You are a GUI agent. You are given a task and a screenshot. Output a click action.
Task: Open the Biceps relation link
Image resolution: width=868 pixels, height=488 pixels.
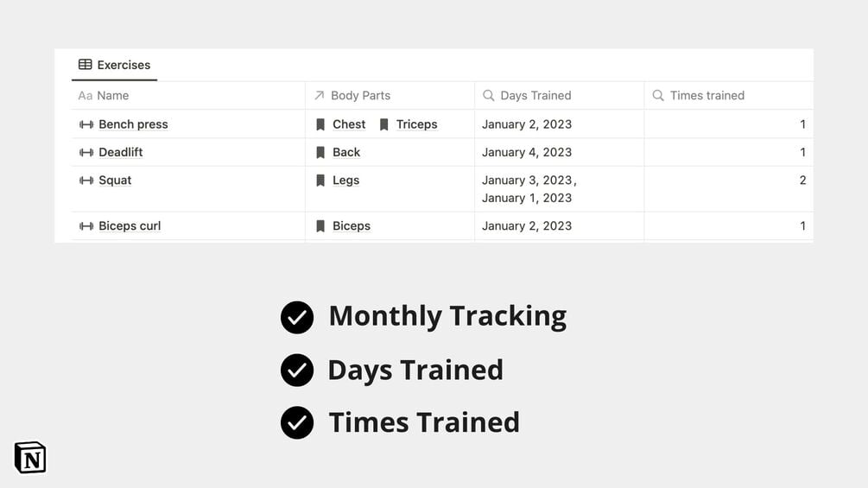352,226
